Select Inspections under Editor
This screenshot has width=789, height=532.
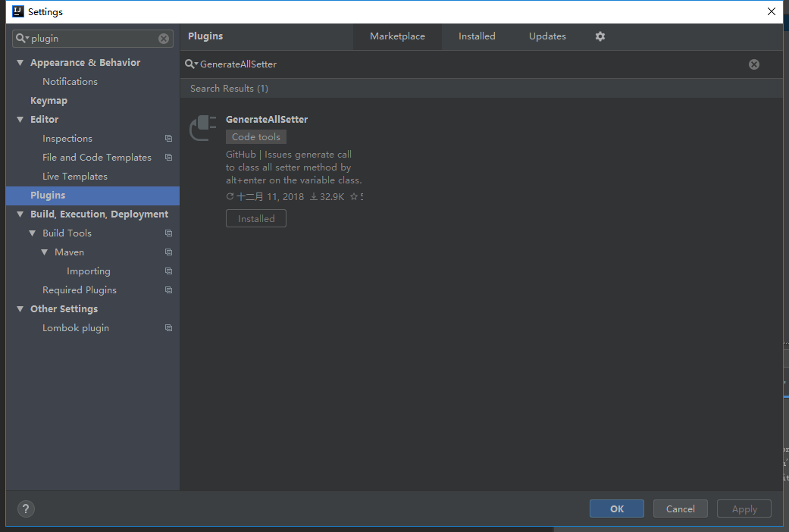pos(67,139)
